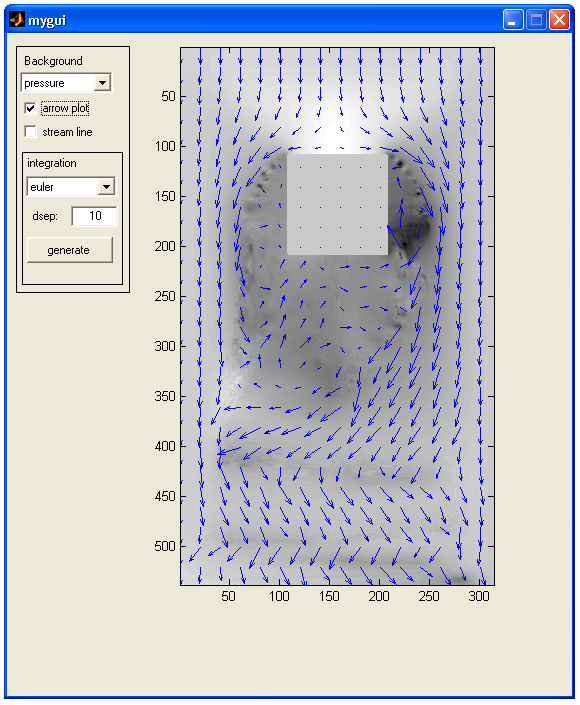Click the generate button

[x=70, y=250]
